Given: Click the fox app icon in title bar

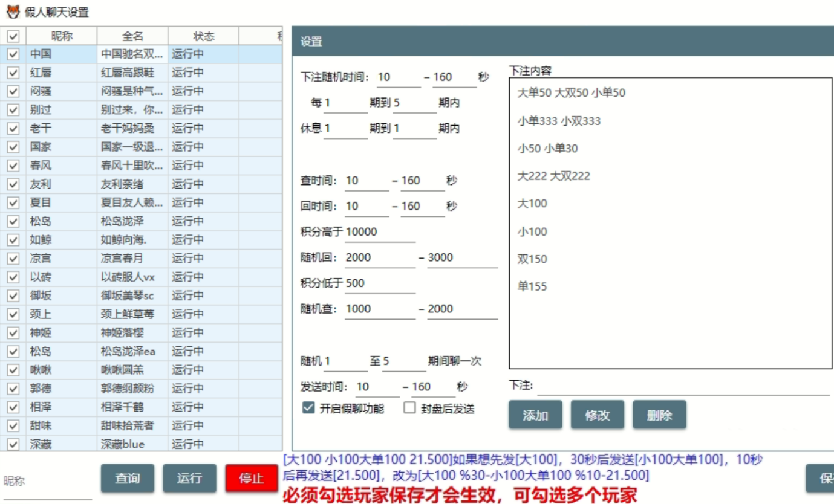Looking at the screenshot, I should [x=13, y=11].
